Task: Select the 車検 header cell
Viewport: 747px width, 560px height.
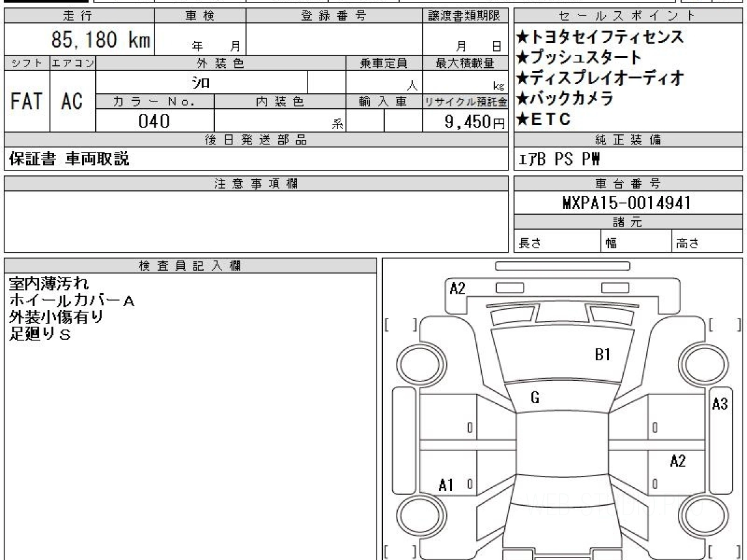Action: [200, 16]
